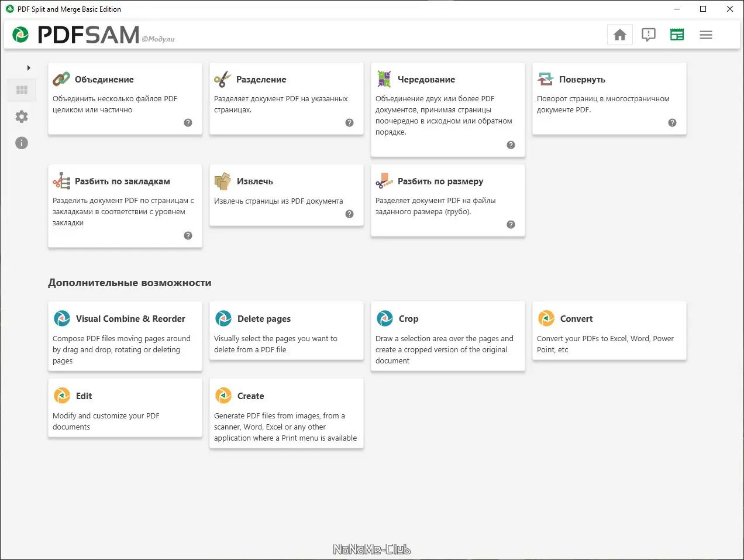Open Visual Combine & Reorder title
This screenshot has height=560, width=744.
pyautogui.click(x=130, y=319)
